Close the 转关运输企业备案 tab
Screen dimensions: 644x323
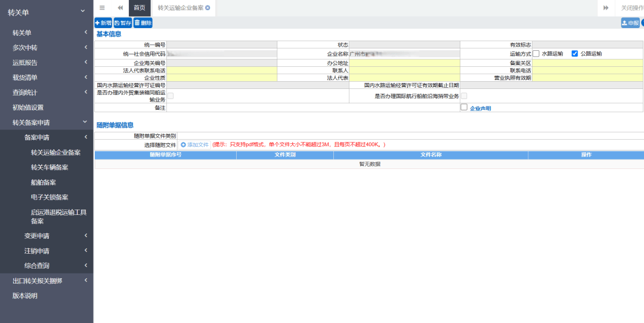[x=208, y=8]
